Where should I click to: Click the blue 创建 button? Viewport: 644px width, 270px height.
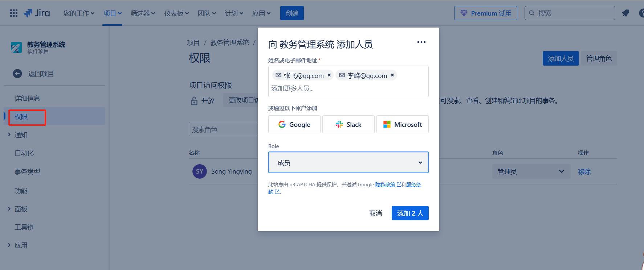(292, 13)
